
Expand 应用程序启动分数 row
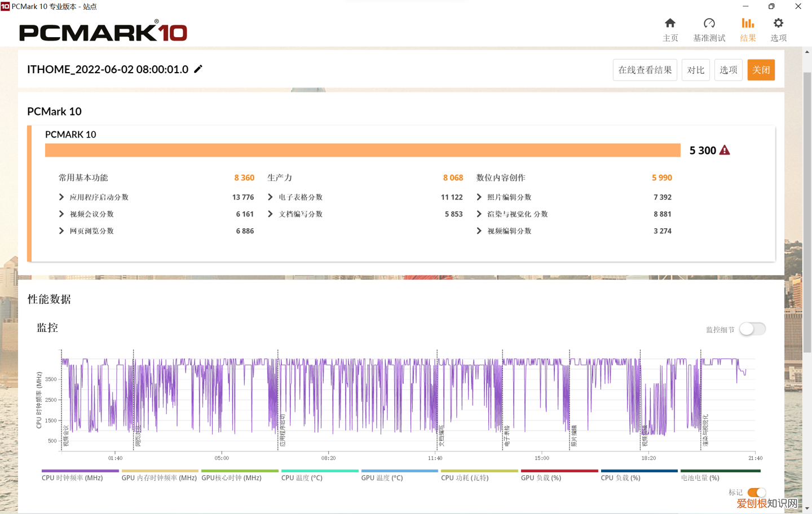click(61, 197)
